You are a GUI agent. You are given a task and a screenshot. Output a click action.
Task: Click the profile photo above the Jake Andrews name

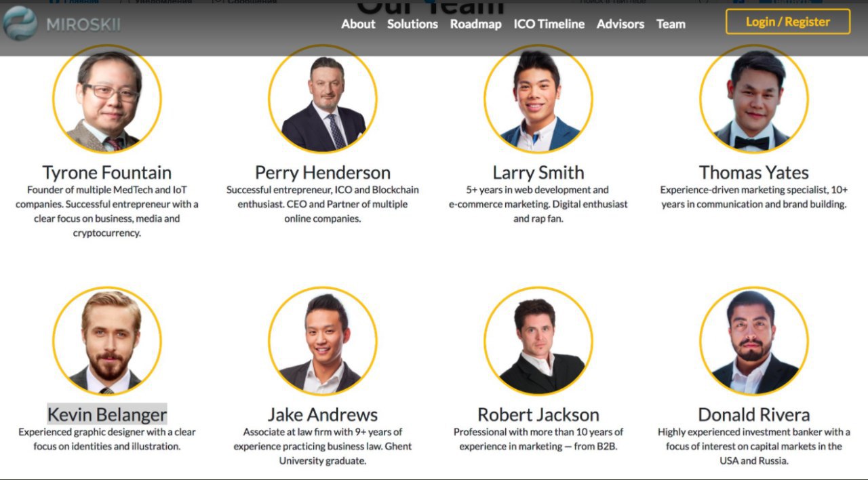(x=323, y=341)
